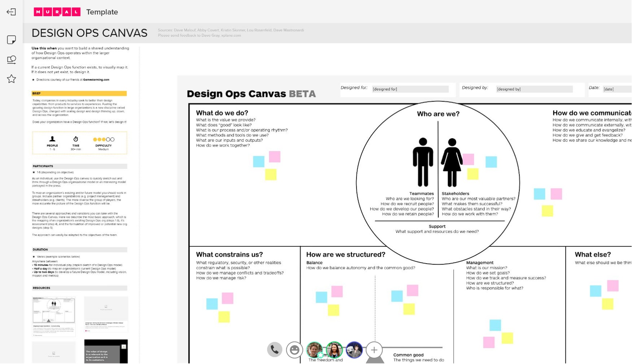Click the Template breadcrumb label
Screen dimensions: 632x364
pyautogui.click(x=102, y=12)
